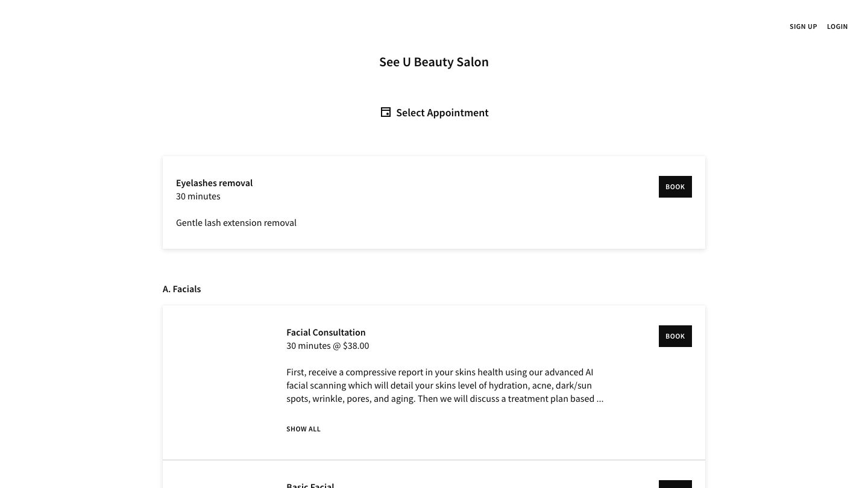Viewport: 868px width, 488px height.
Task: Book the Eyelashes removal appointment
Action: (675, 187)
